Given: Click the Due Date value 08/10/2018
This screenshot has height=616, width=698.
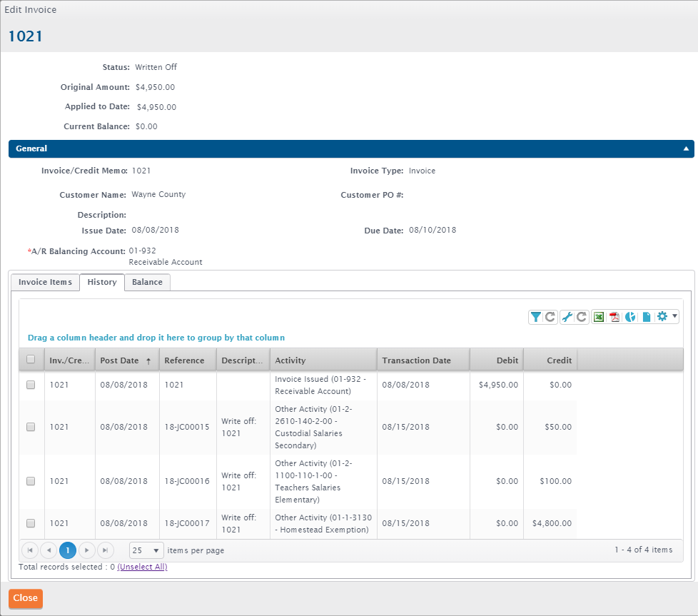Looking at the screenshot, I should (433, 230).
